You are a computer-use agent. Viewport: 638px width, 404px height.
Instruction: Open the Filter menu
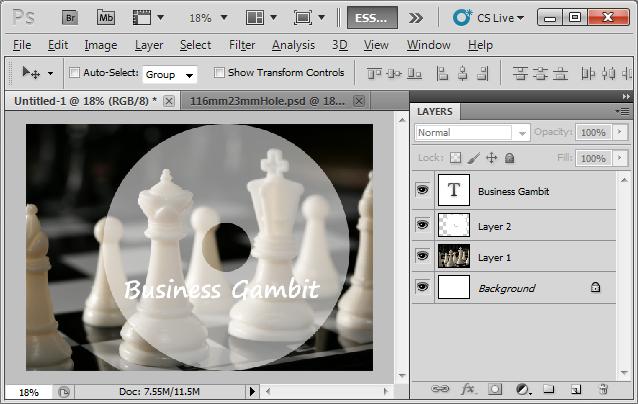(241, 45)
